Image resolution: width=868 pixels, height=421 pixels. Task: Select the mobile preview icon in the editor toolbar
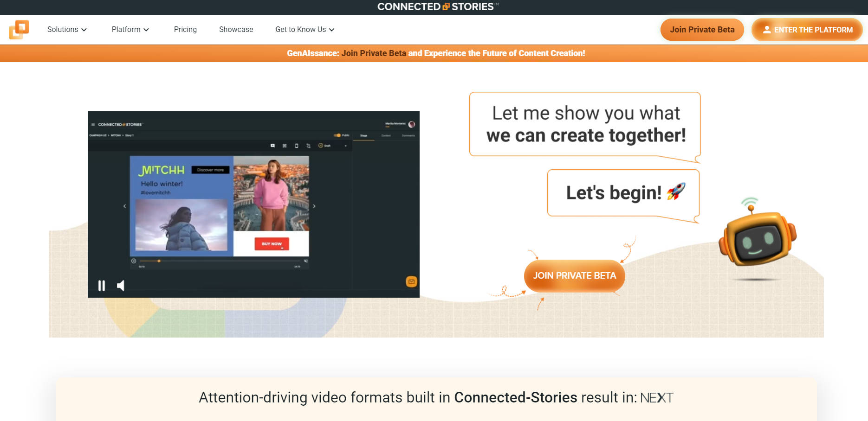click(297, 146)
